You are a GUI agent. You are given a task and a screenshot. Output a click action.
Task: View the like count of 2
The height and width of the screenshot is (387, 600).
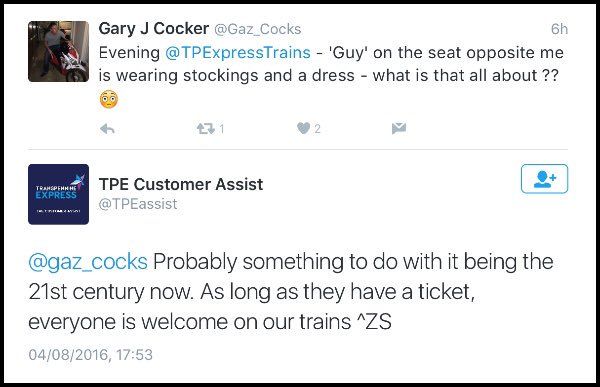coord(317,129)
